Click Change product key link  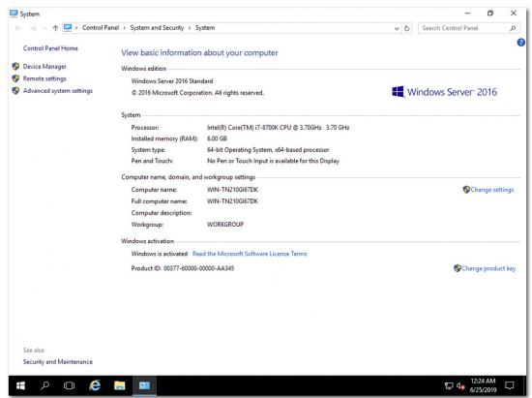coord(488,268)
